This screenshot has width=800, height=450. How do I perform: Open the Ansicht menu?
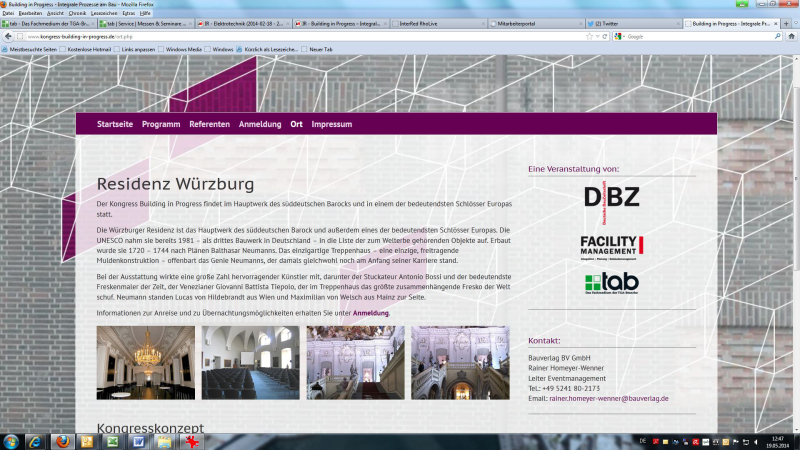55,13
